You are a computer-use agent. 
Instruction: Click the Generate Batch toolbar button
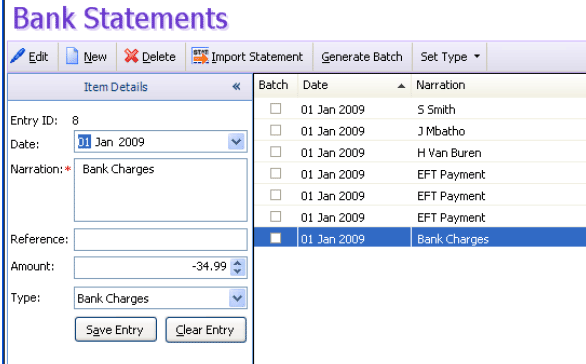[362, 57]
